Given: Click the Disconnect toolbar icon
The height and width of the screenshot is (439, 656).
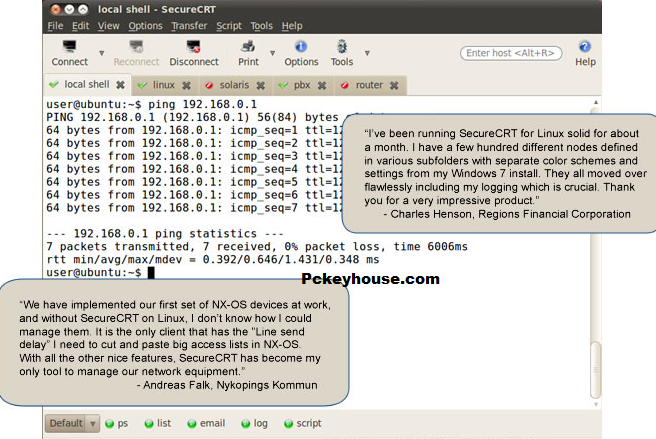Looking at the screenshot, I should tap(194, 53).
